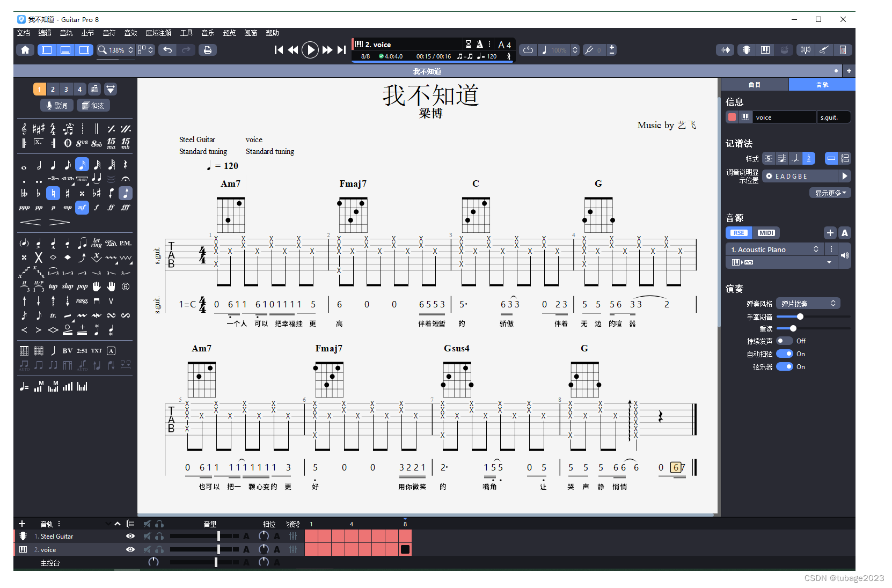This screenshot has height=588, width=892.
Task: Apply the slap technique
Action: point(68,286)
